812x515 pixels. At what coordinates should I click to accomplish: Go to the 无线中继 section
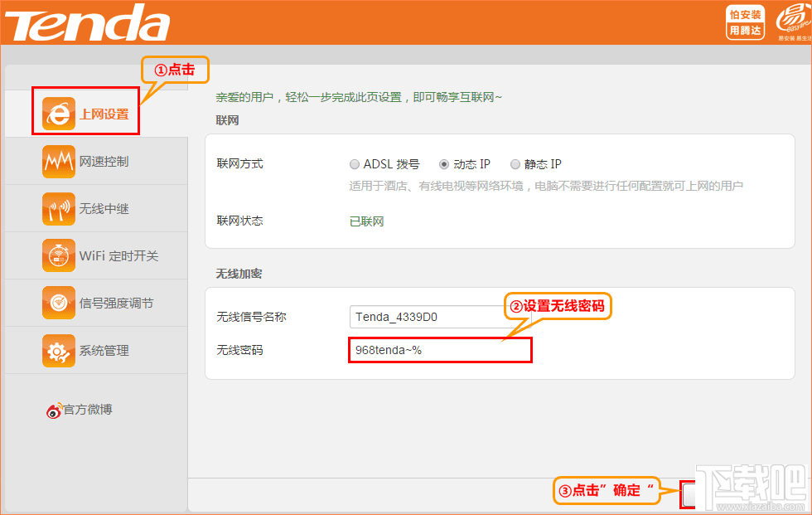(91, 207)
